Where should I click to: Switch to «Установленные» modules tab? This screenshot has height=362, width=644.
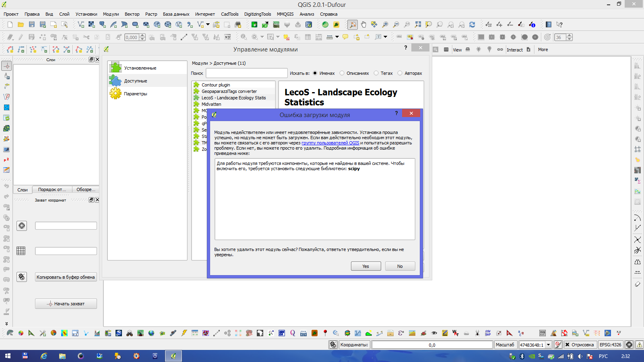pyautogui.click(x=147, y=68)
